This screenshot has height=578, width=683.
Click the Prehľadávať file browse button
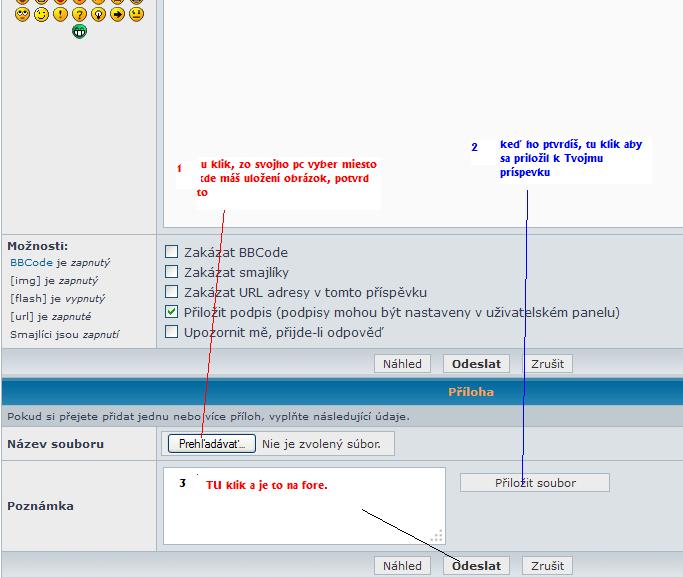click(x=211, y=443)
